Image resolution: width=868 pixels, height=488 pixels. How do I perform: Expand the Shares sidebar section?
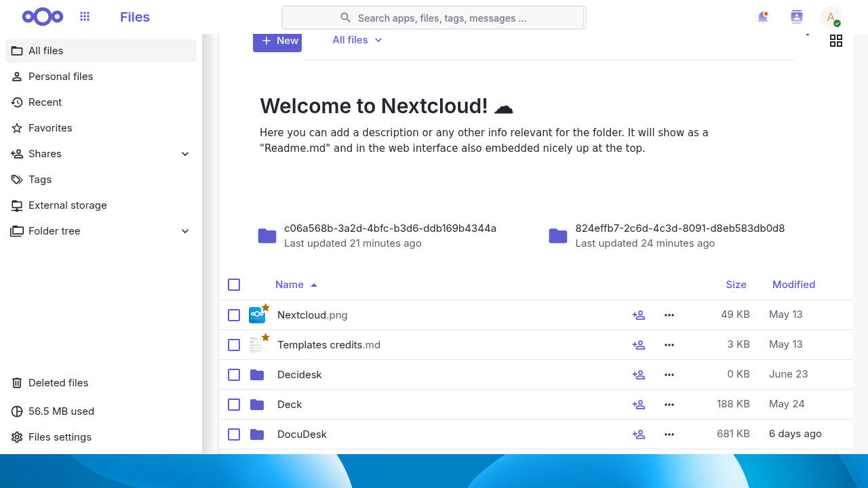pos(185,154)
